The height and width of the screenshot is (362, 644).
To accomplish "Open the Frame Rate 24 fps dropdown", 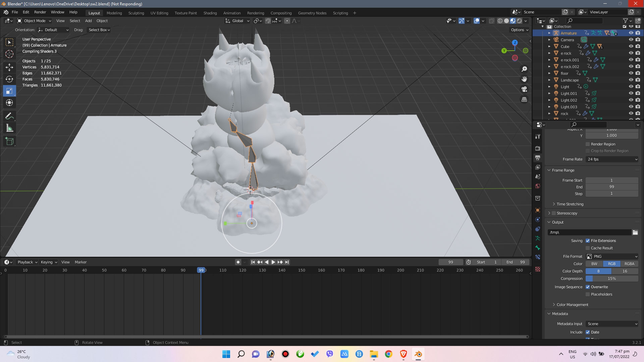I will tap(612, 159).
